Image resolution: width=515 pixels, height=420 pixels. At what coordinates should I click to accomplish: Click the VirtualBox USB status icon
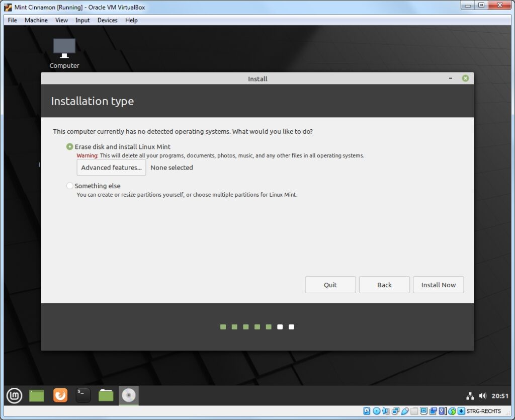[405, 411]
